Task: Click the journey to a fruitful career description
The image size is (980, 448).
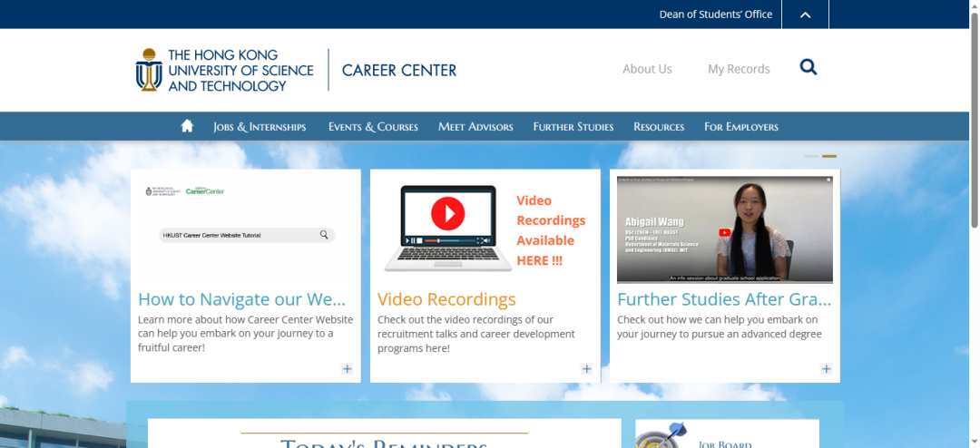Action: 246,333
